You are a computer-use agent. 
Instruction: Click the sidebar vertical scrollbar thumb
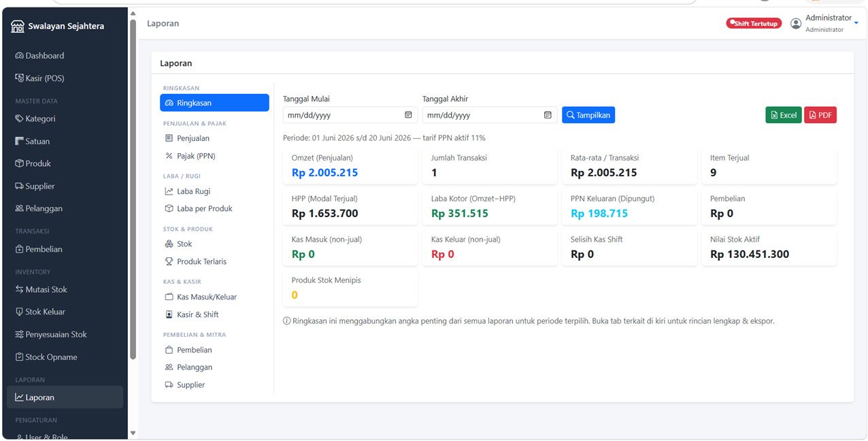tap(133, 190)
